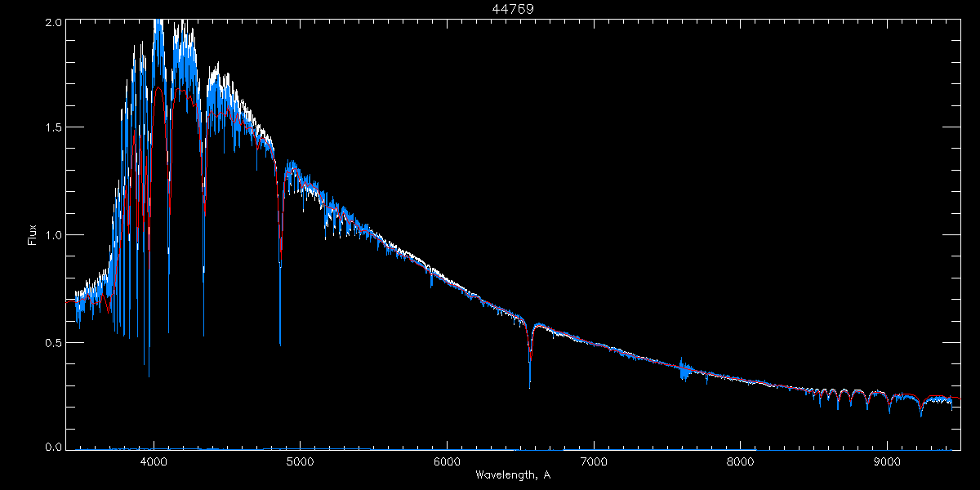This screenshot has width=980, height=490.
Task: Select the 9000 x-axis tick label
Action: pos(887,461)
